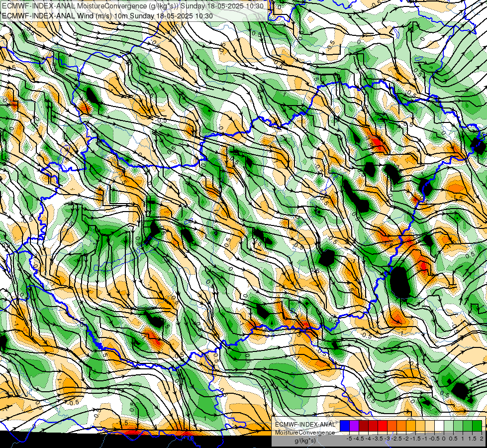This screenshot has height=448, width=487.
Task: Select legend swatch between -3 and -2.5
Action: [x=392, y=426]
